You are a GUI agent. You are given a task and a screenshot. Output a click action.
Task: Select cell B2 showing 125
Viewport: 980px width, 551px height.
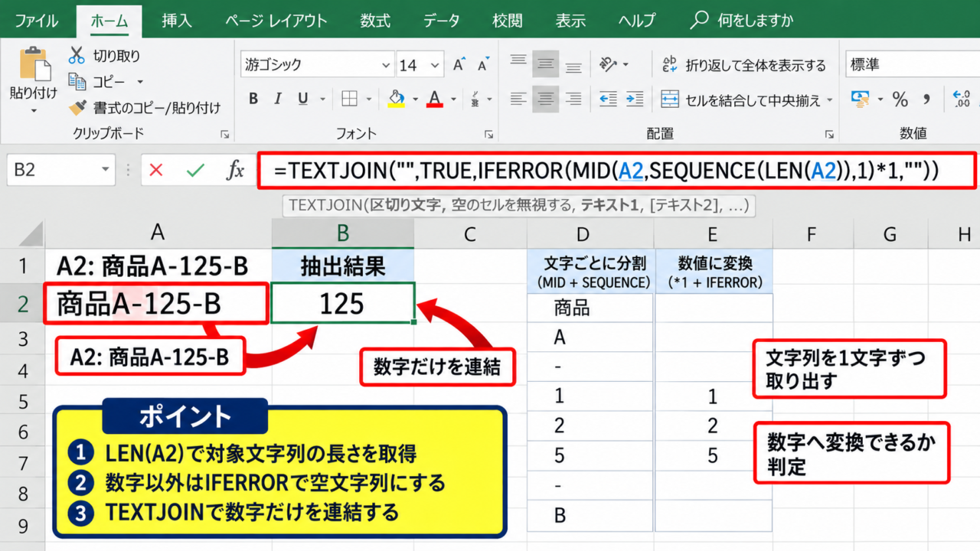342,304
